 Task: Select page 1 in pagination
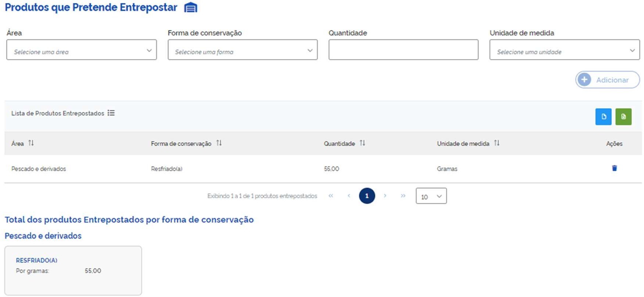coord(367,196)
